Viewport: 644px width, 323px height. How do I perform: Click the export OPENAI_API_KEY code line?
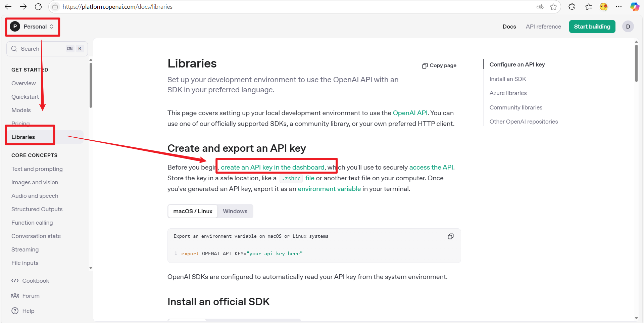[242, 253]
